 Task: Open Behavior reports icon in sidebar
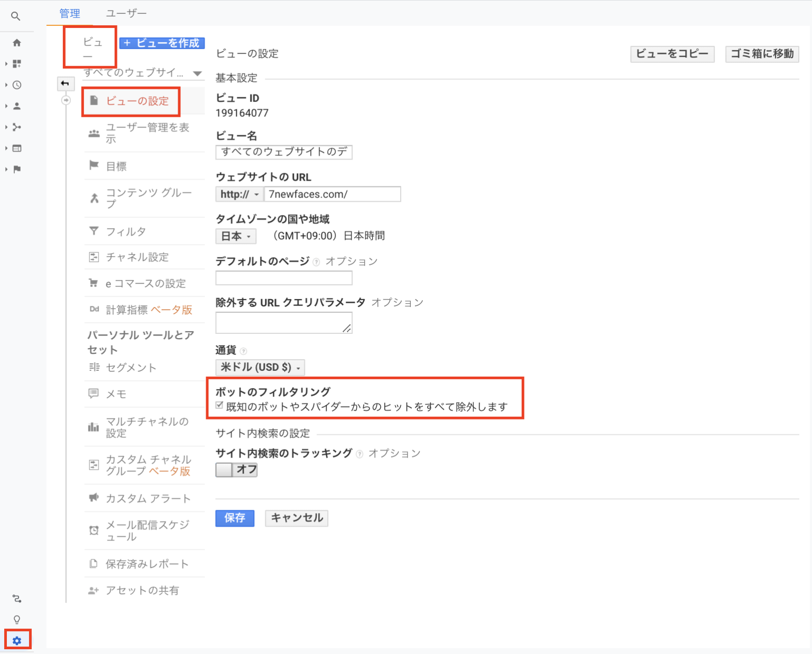[x=16, y=148]
